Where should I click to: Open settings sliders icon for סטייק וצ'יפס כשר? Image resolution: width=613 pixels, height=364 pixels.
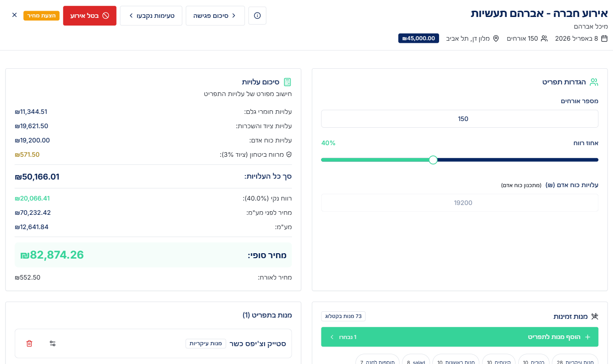pos(53,343)
